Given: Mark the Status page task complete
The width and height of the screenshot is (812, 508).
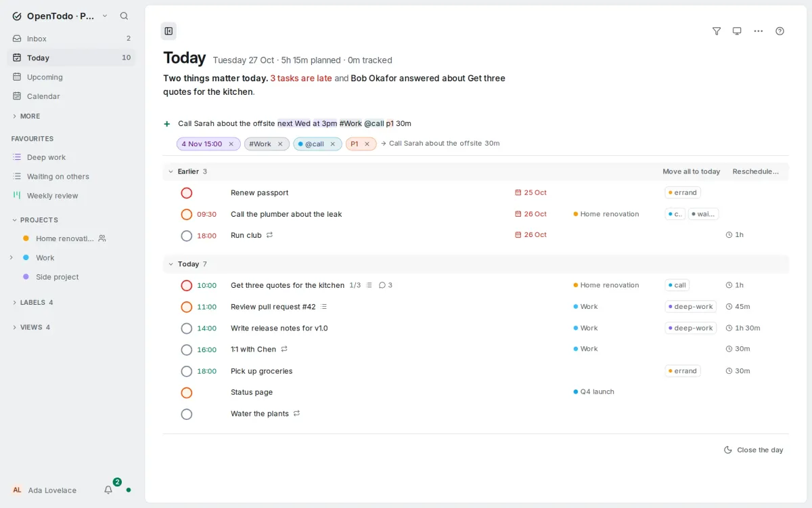Looking at the screenshot, I should [187, 393].
